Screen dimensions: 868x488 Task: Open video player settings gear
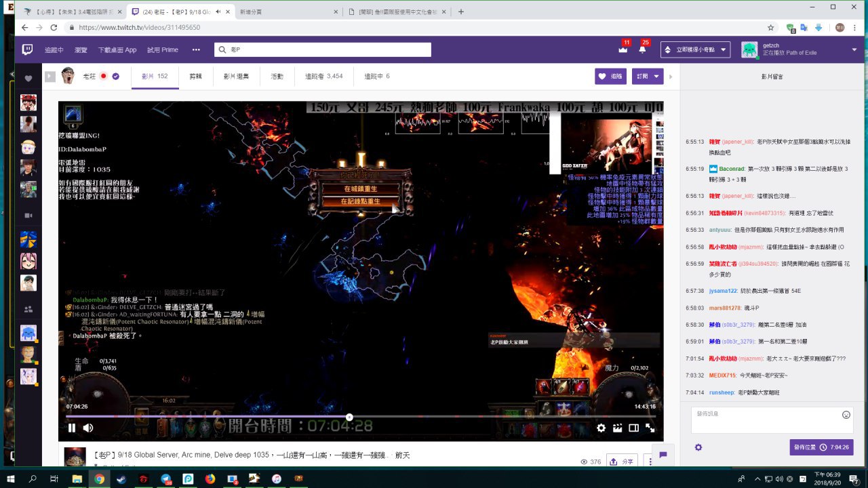(x=601, y=428)
